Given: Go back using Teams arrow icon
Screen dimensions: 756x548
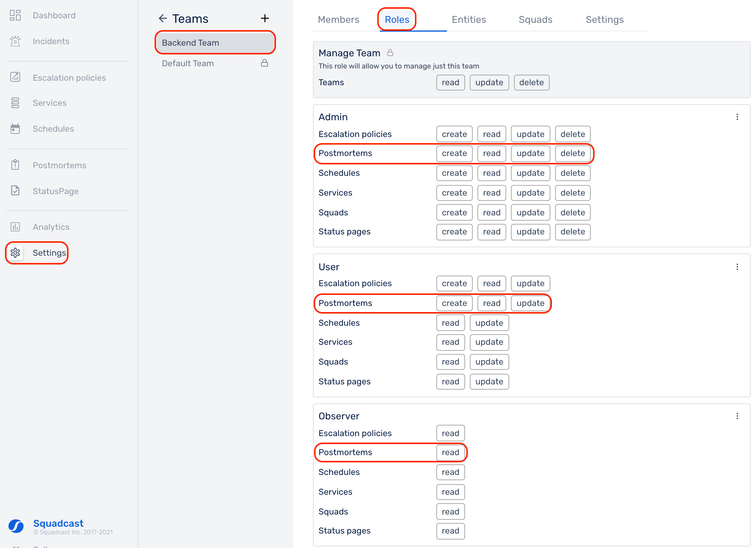Looking at the screenshot, I should (163, 18).
